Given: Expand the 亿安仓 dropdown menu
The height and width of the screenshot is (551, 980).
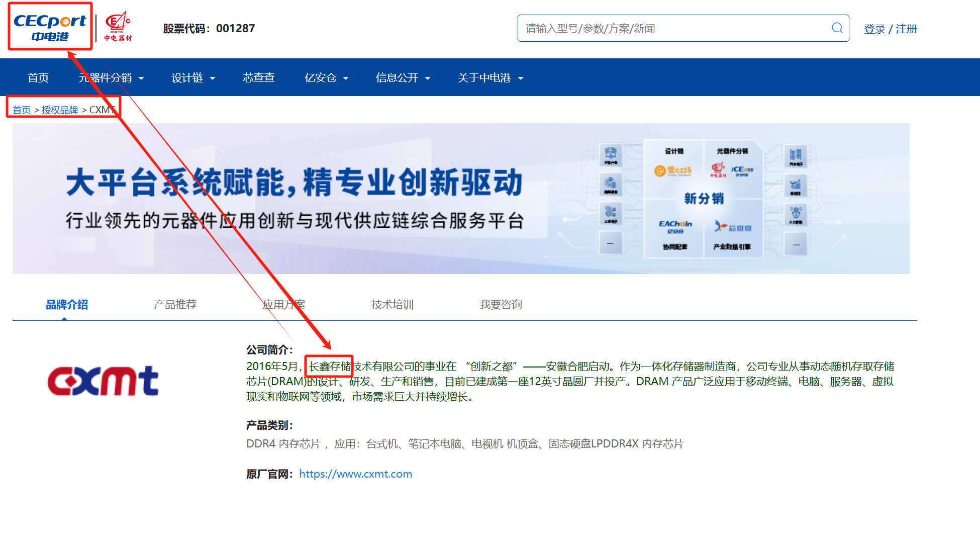Looking at the screenshot, I should [326, 77].
